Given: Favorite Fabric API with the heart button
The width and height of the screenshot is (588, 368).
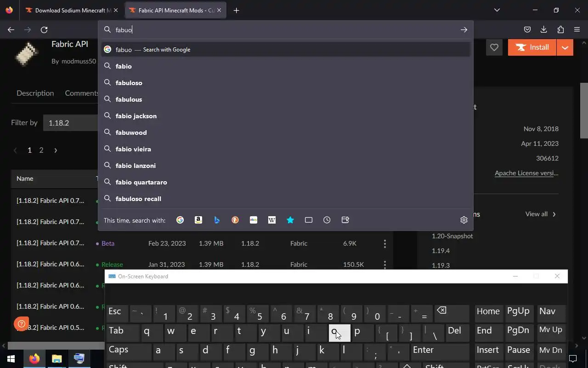Looking at the screenshot, I should 494,47.
